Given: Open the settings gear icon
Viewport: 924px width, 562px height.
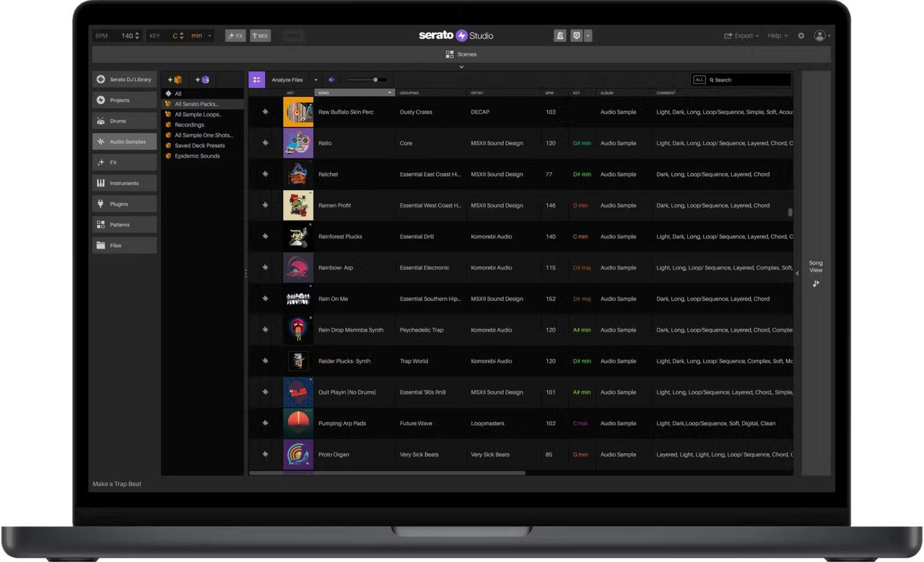Looking at the screenshot, I should (801, 35).
